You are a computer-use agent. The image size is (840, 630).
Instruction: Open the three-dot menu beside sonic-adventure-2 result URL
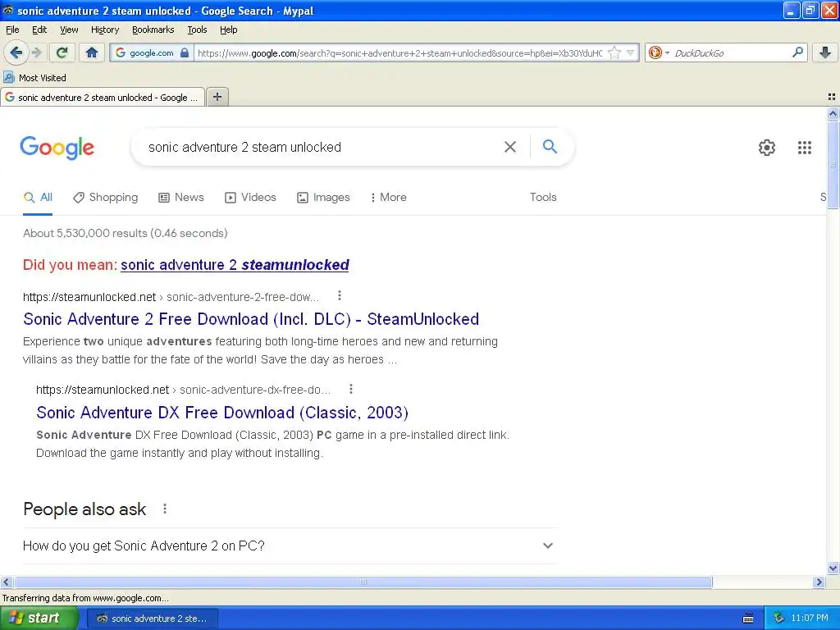(x=339, y=295)
